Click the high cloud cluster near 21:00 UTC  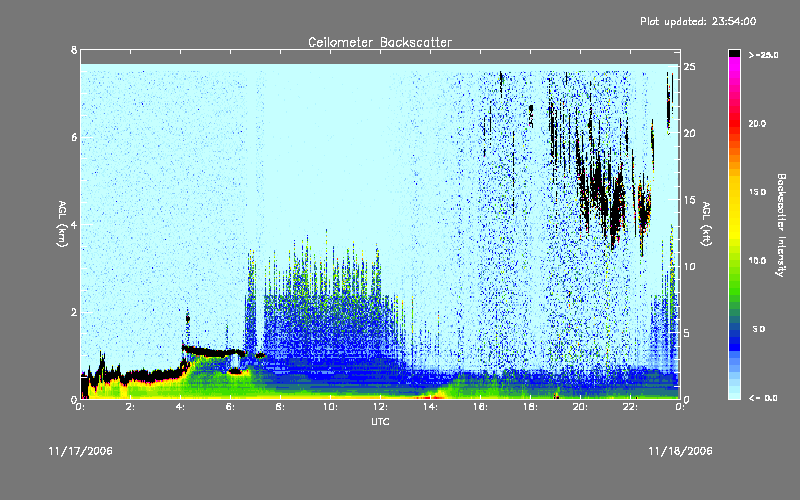tap(602, 194)
